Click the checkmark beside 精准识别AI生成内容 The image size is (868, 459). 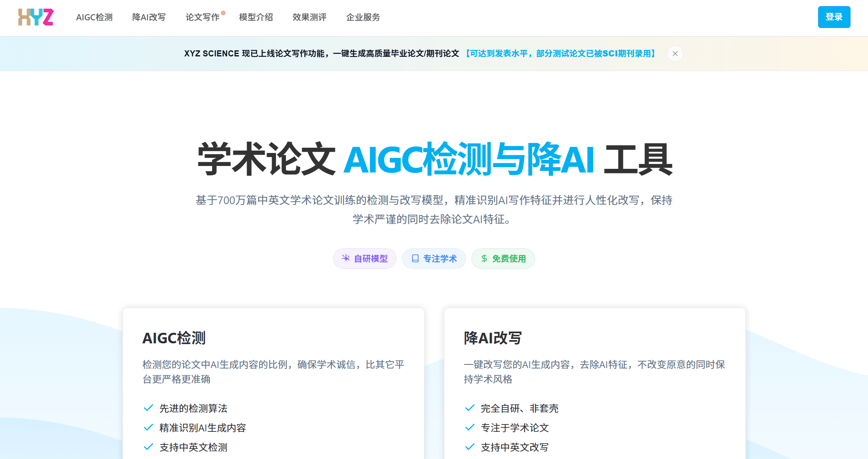click(x=147, y=427)
